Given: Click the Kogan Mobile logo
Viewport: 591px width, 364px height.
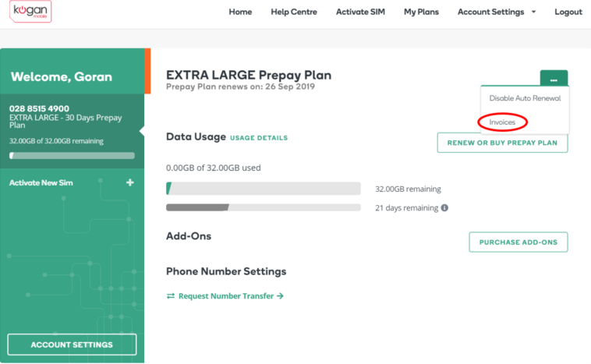Looking at the screenshot, I should click(32, 11).
